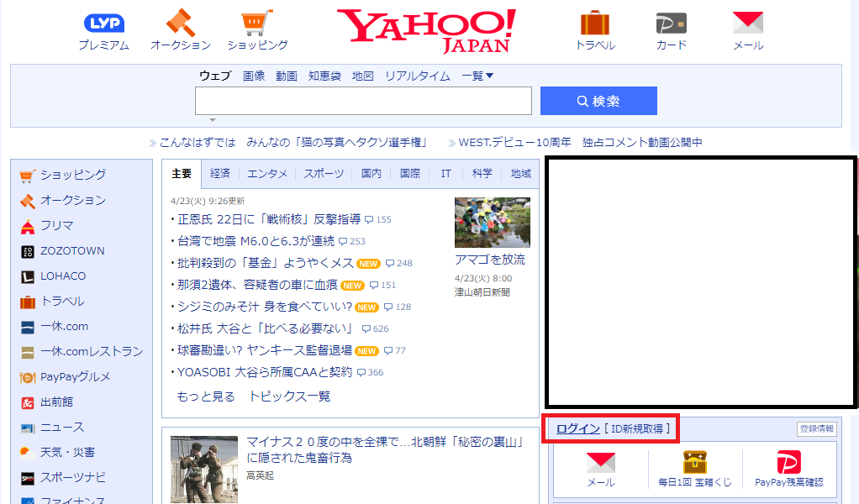Click the スポーツナビ icon in sidebar
This screenshot has width=859, height=504.
tap(28, 479)
